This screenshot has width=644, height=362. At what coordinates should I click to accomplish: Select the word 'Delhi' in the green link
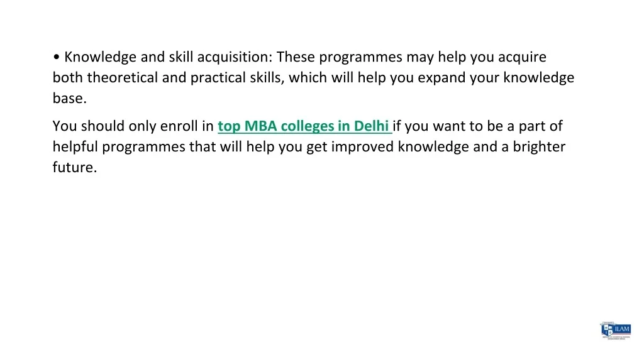pyautogui.click(x=372, y=126)
